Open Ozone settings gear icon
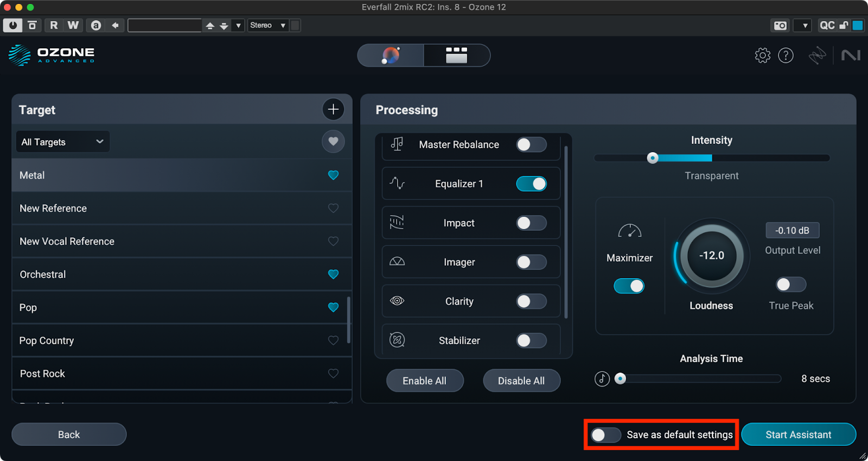 pyautogui.click(x=762, y=55)
